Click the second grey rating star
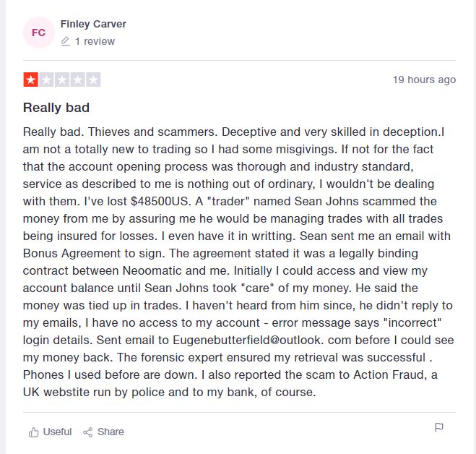476x454 pixels. point(46,80)
